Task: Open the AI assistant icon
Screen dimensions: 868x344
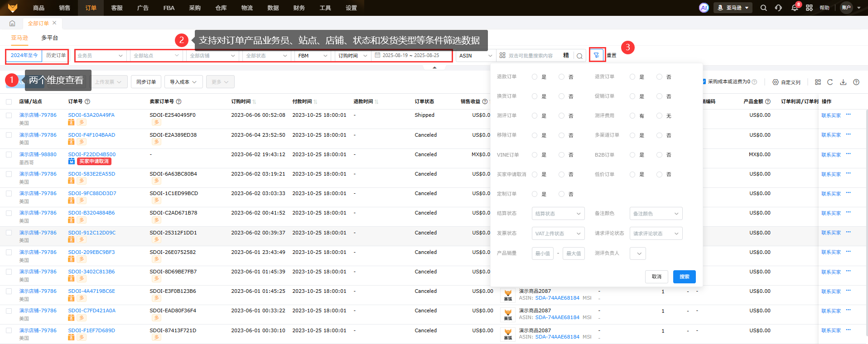Action: coord(704,8)
